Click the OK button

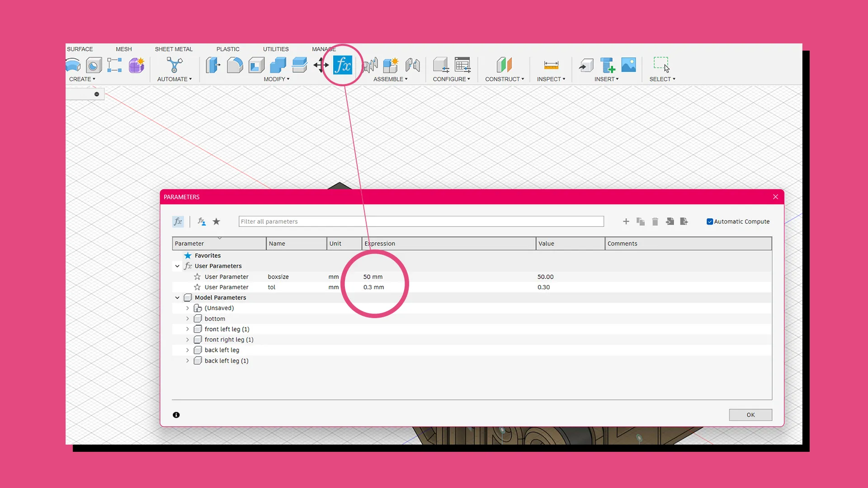pyautogui.click(x=750, y=415)
